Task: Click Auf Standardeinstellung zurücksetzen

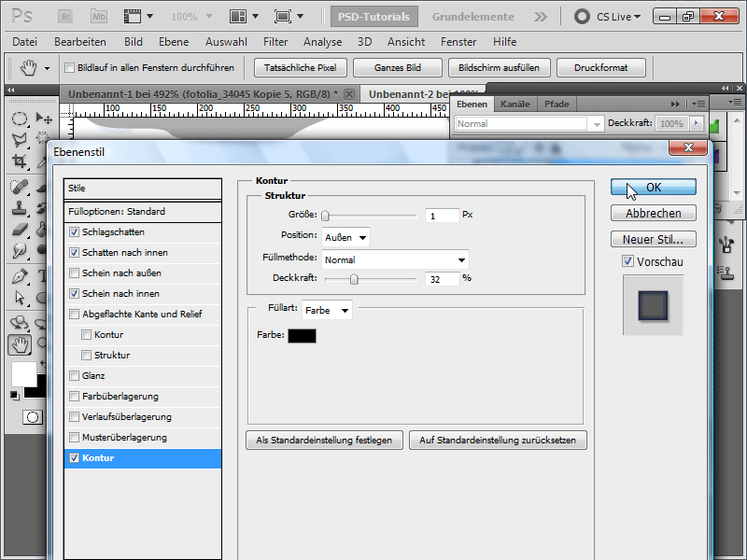Action: click(x=498, y=440)
